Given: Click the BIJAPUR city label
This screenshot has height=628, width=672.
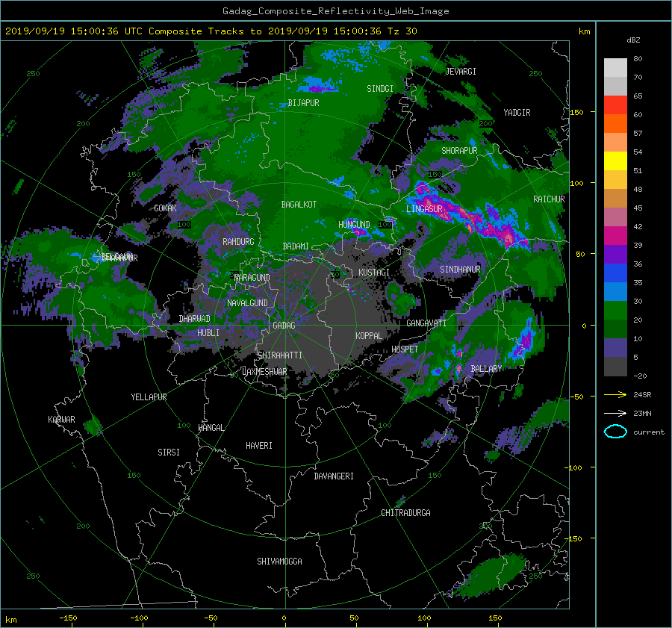Looking at the screenshot, I should (x=303, y=103).
